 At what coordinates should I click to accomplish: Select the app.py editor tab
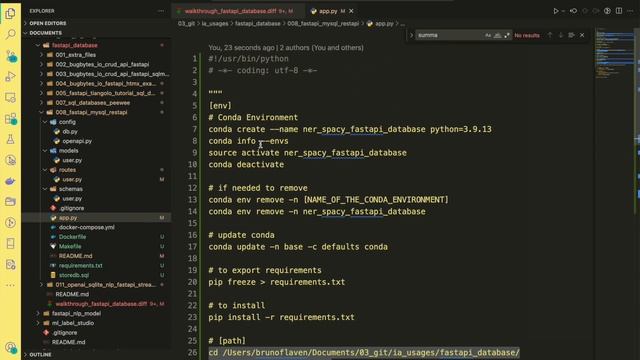pyautogui.click(x=328, y=11)
